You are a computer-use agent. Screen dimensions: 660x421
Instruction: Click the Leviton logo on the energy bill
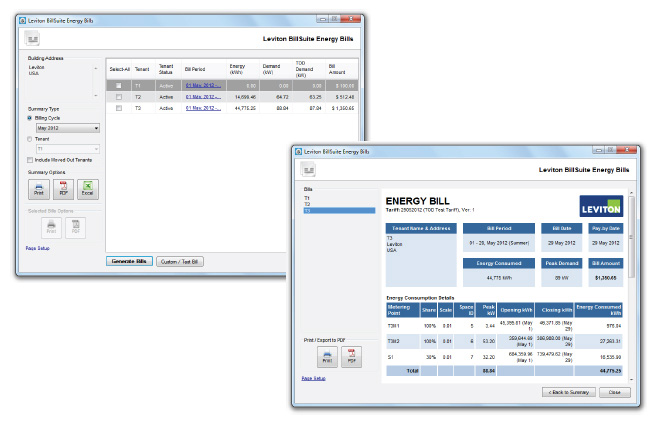click(601, 206)
